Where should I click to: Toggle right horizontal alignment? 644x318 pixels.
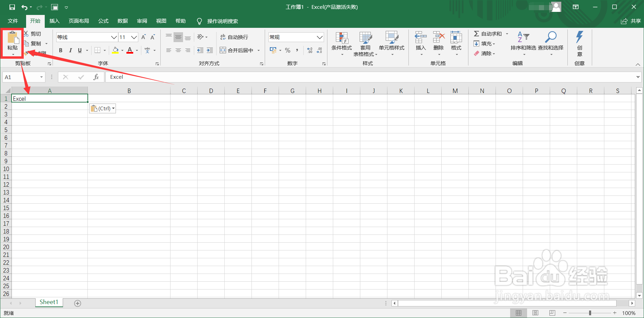pos(188,50)
